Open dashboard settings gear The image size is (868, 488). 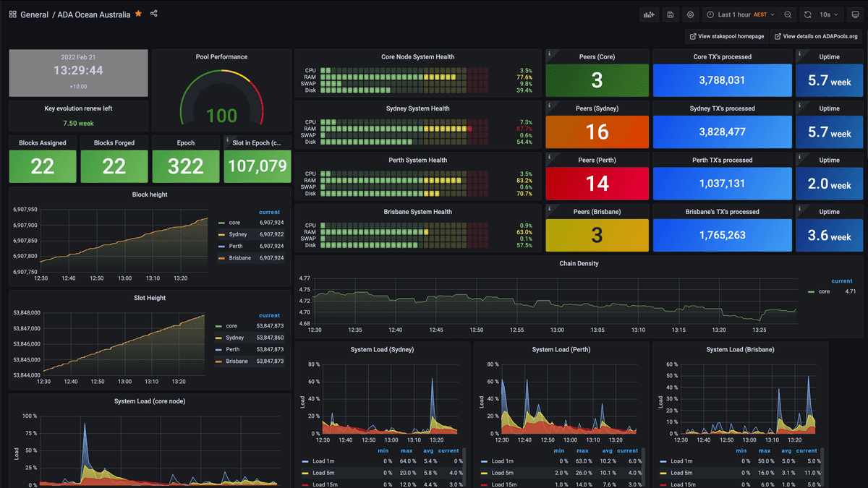coord(691,14)
